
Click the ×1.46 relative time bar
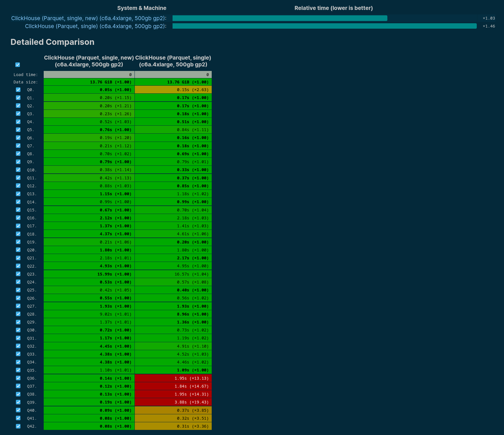[324, 26]
